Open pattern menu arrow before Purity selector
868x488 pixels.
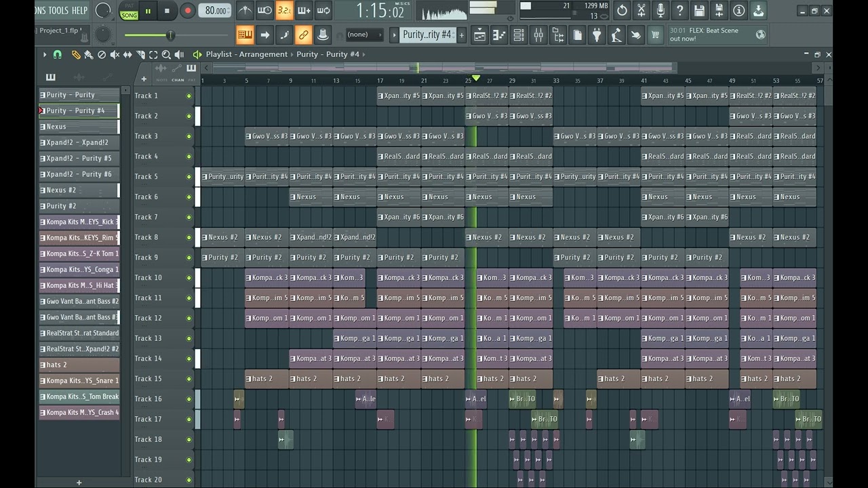pyautogui.click(x=394, y=35)
